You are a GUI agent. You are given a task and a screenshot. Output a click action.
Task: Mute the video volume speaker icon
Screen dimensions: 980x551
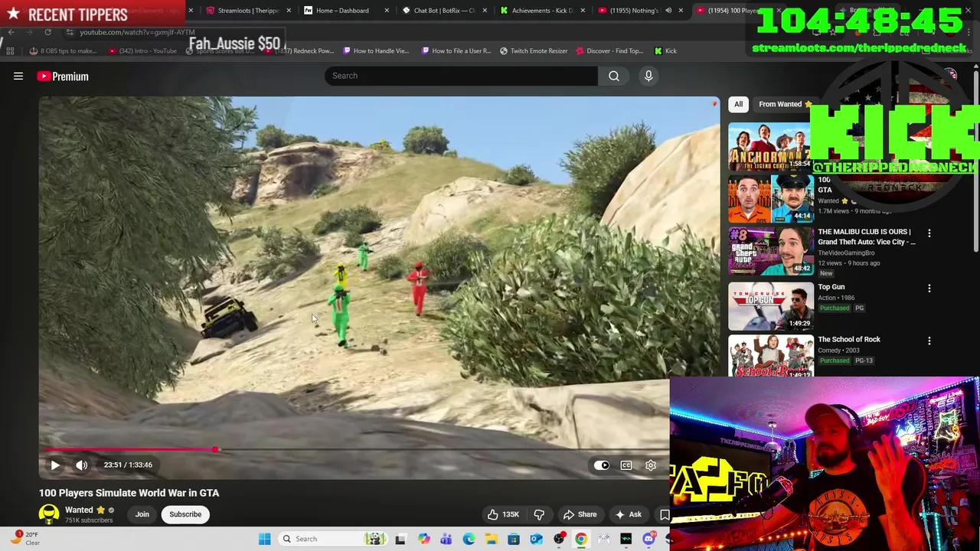click(82, 465)
